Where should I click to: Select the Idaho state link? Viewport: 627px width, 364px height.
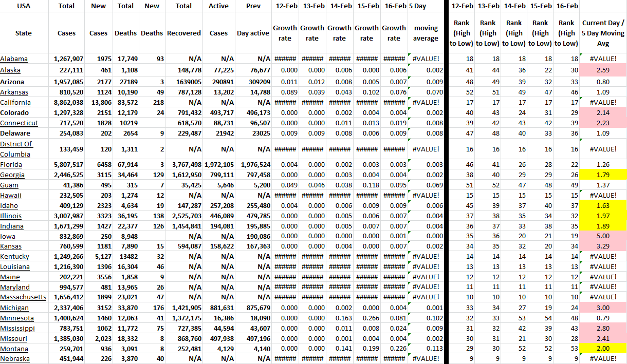[9, 205]
